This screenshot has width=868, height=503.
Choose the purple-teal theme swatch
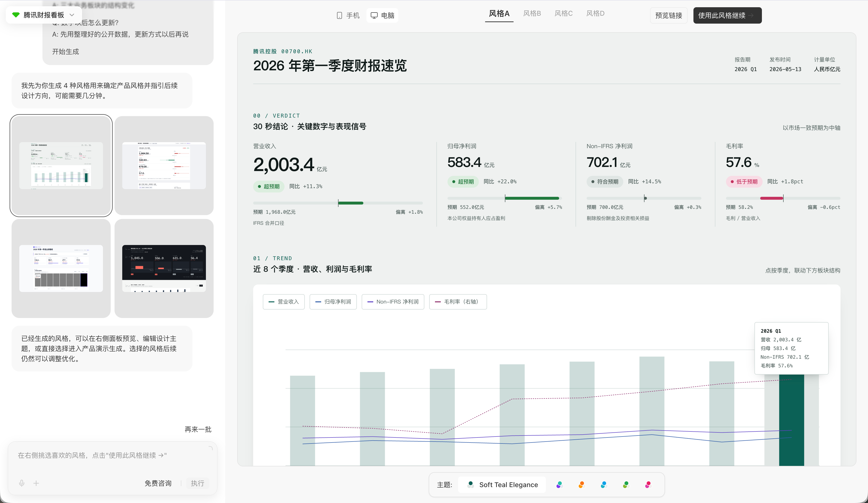coord(559,485)
